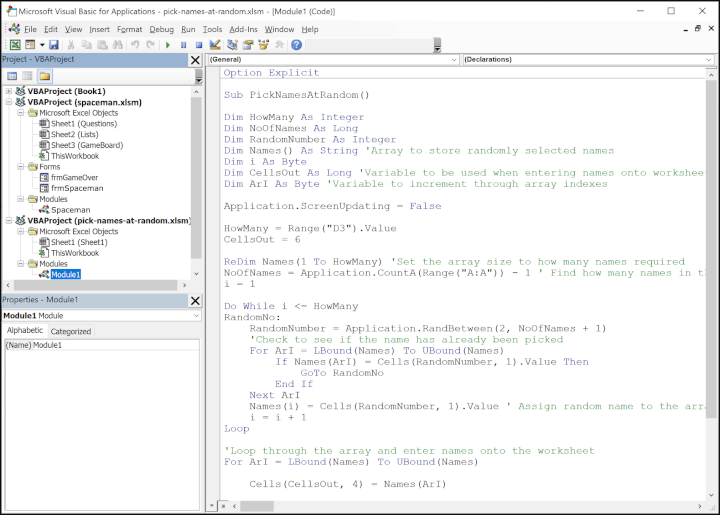
Task: Expand VBAProject (Book1) tree node
Action: 9,91
